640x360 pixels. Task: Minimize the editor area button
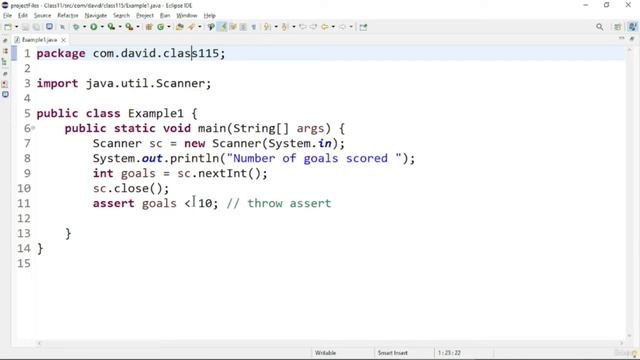point(621,38)
